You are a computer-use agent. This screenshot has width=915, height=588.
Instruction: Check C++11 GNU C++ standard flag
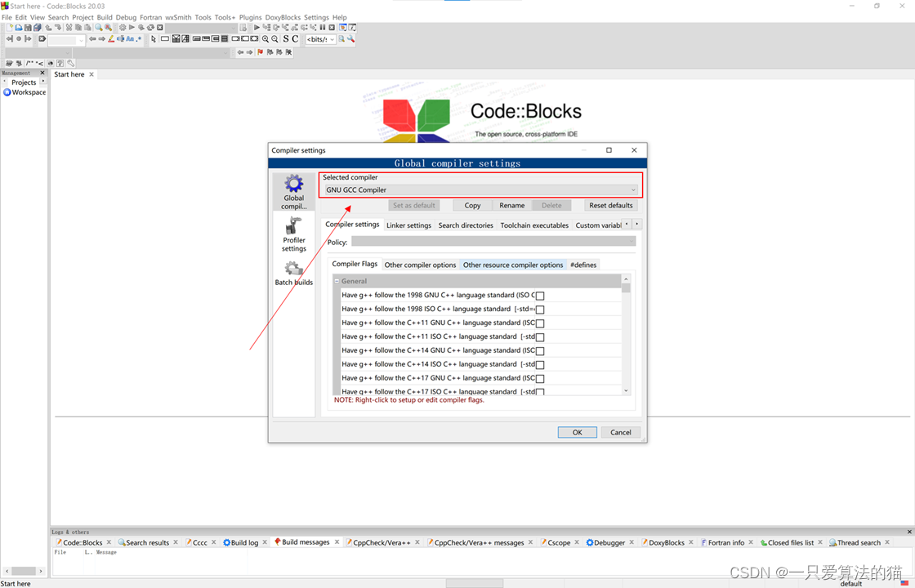540,323
